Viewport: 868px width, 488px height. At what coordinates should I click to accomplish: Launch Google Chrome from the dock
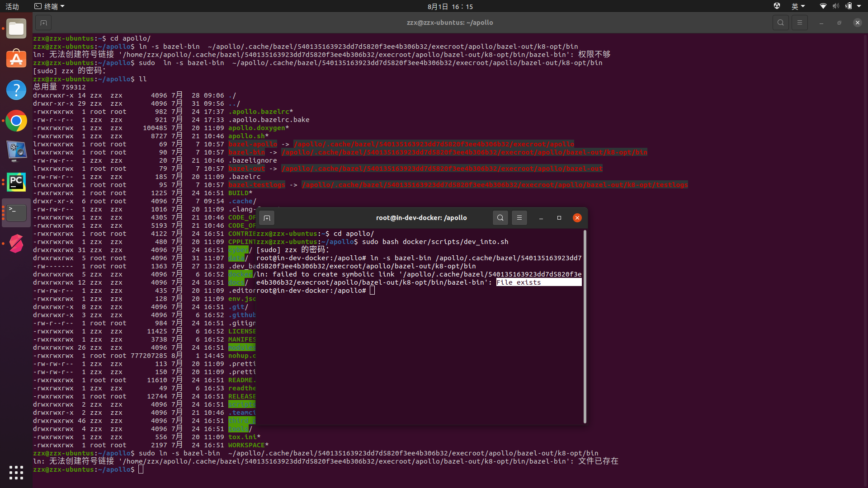click(16, 121)
